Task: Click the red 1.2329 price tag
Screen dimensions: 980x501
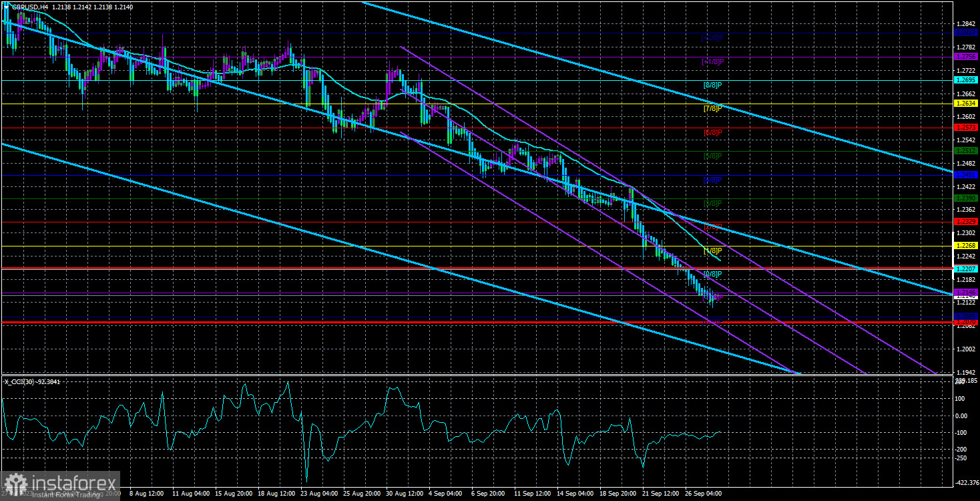Action: (x=966, y=222)
